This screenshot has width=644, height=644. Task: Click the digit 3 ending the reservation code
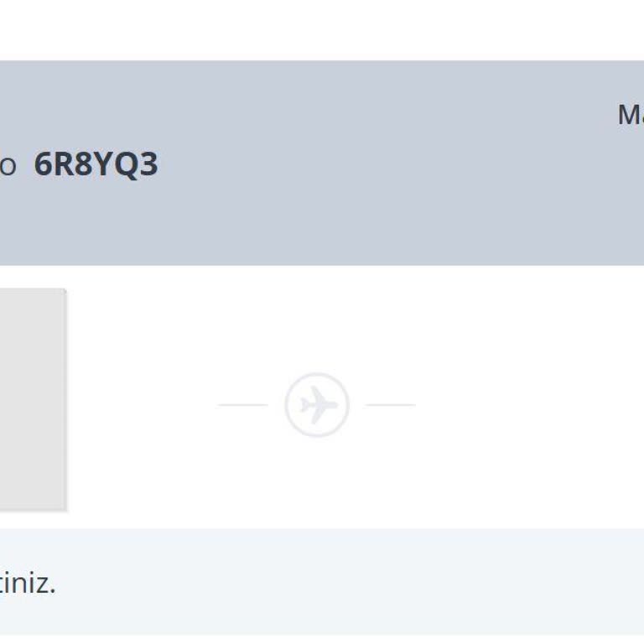[149, 165]
